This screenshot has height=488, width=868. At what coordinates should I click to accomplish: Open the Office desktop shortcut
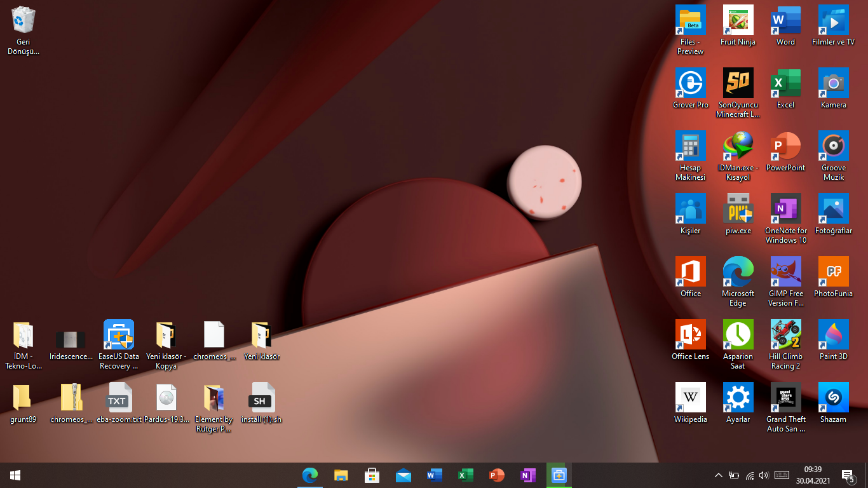point(691,277)
